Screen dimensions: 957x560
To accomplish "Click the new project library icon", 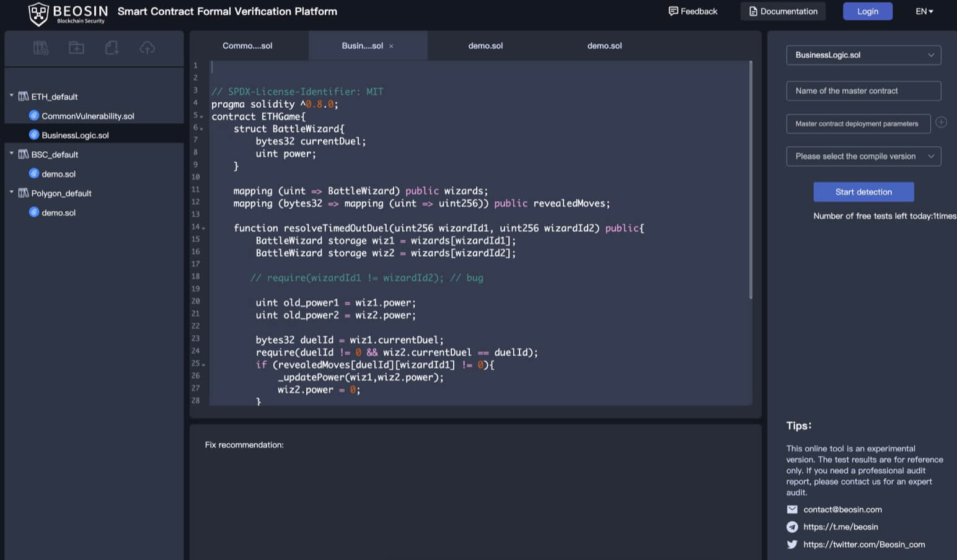I will click(41, 48).
